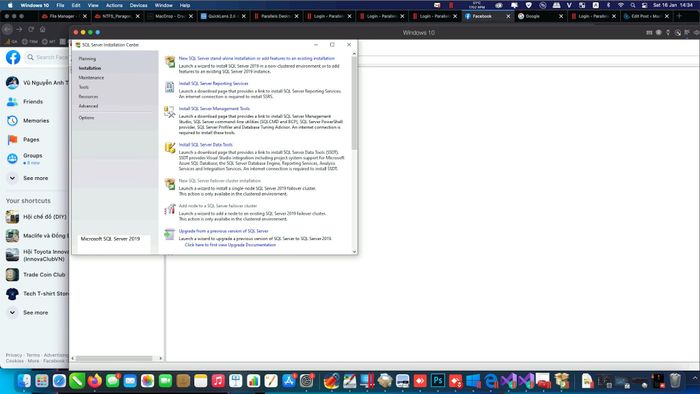
Task: Click browser home button
Action: tap(42, 29)
